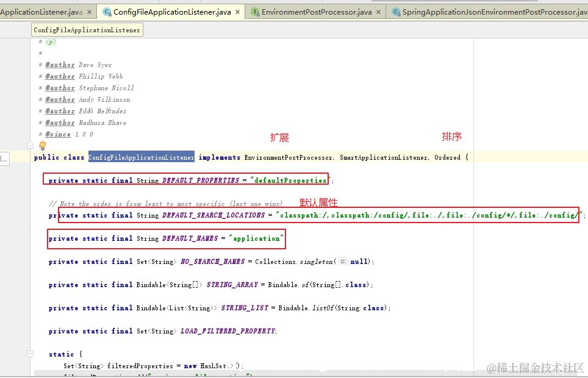Screen dimensions: 588x378
Task: Collapse the static block fold marker
Action: tap(30, 354)
